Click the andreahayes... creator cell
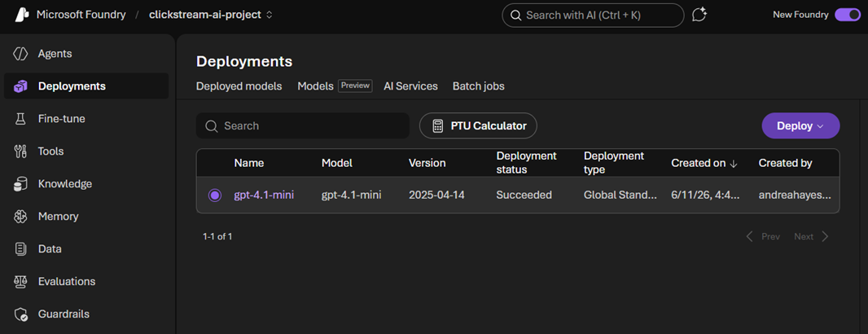Image resolution: width=868 pixels, height=334 pixels. point(795,195)
